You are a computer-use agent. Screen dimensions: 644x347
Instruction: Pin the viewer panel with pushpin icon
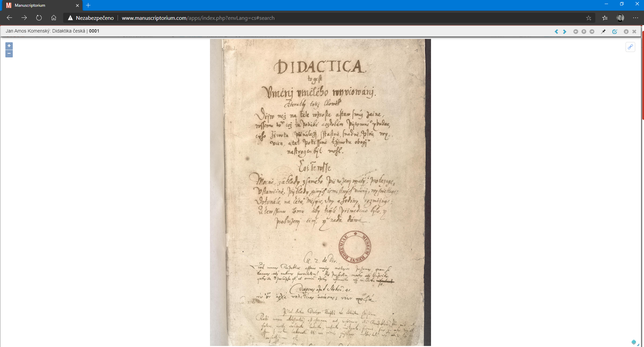point(603,32)
